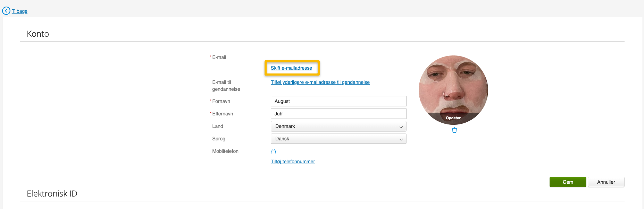Click the circled back arrow icon
Image resolution: width=644 pixels, height=209 pixels.
[x=6, y=11]
